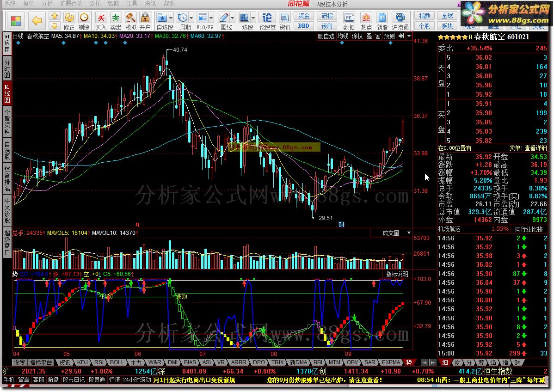This screenshot has width=554, height=392.
Task: Toggle 窗 multi-window mode
Action: click(378, 36)
